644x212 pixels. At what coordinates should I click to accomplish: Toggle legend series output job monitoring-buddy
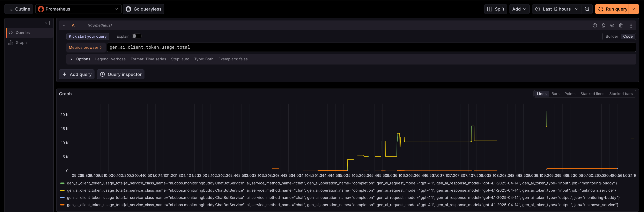[x=343, y=198]
